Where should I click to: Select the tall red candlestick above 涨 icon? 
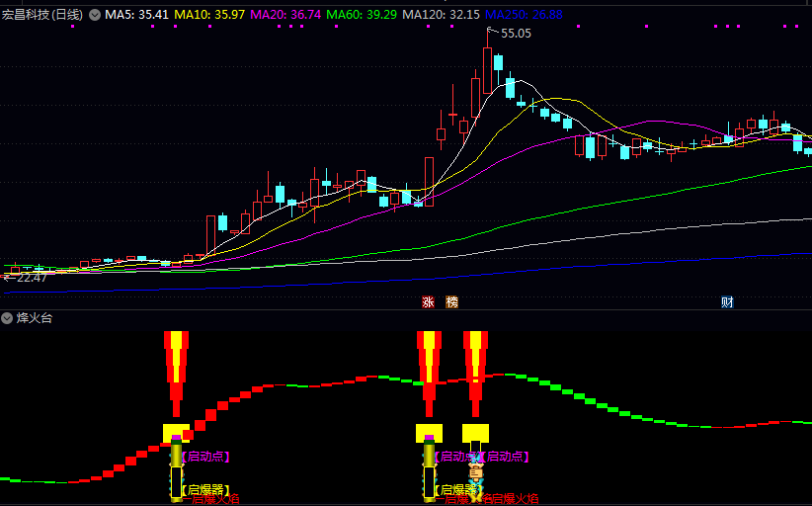click(x=429, y=182)
